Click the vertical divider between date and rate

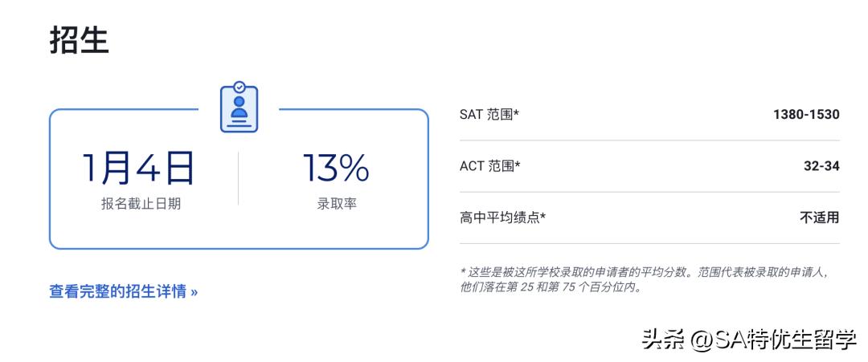pos(239,178)
